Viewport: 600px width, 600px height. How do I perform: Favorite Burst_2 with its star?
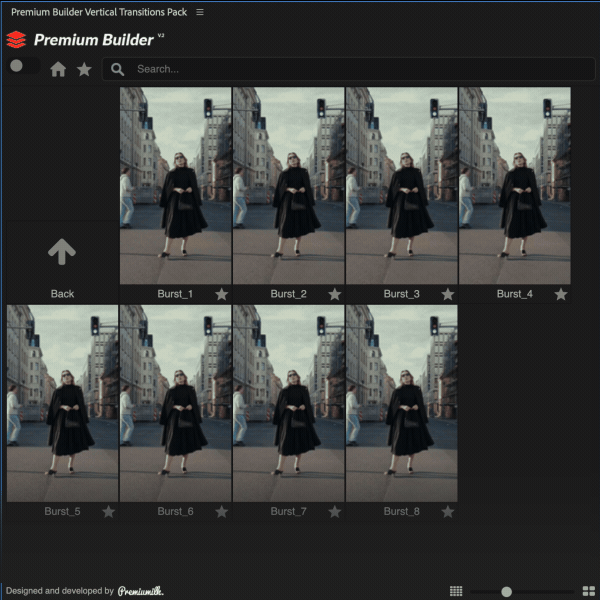coord(334,294)
